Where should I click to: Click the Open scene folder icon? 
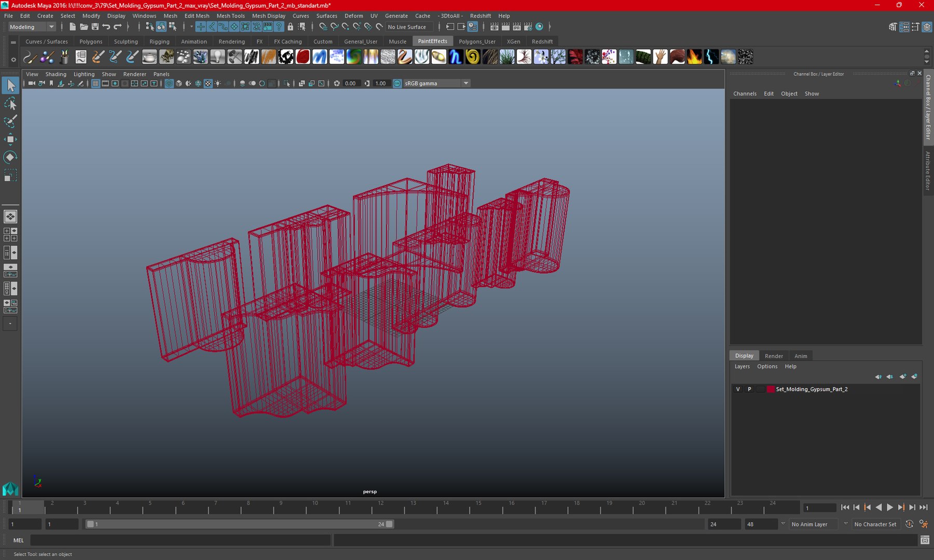coord(84,26)
